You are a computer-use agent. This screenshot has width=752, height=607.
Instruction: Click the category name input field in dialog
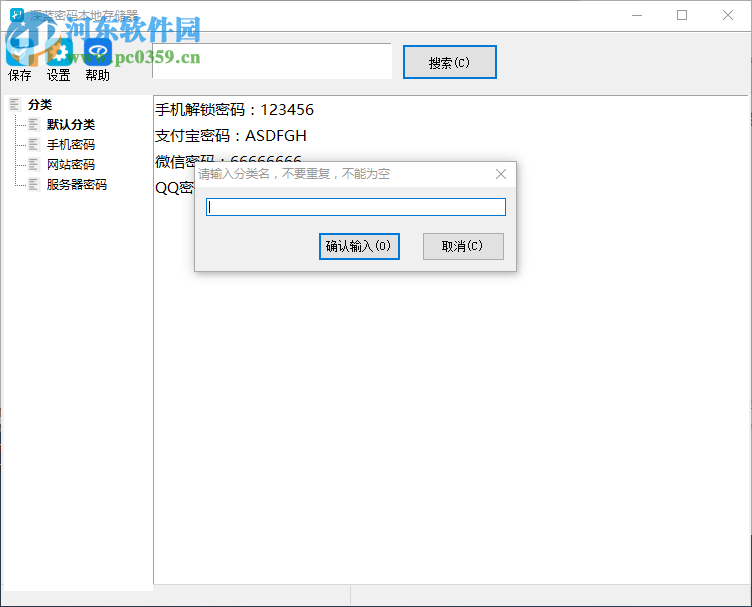(x=356, y=207)
